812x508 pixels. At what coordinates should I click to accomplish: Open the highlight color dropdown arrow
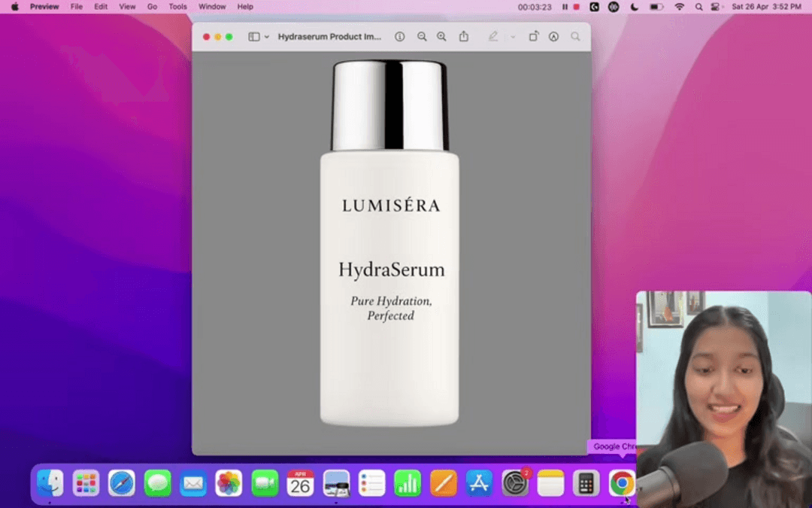(513, 37)
